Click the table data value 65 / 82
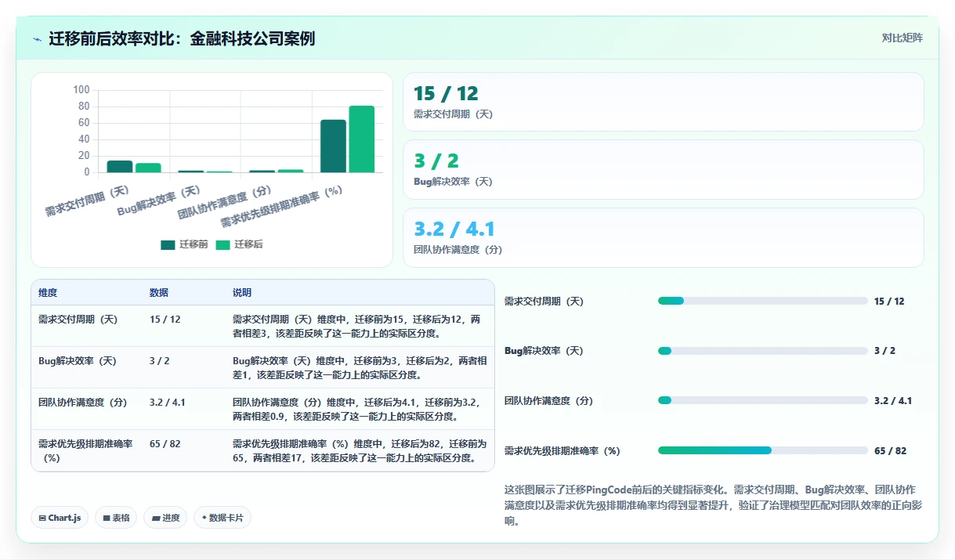This screenshot has width=955, height=560. point(165,444)
